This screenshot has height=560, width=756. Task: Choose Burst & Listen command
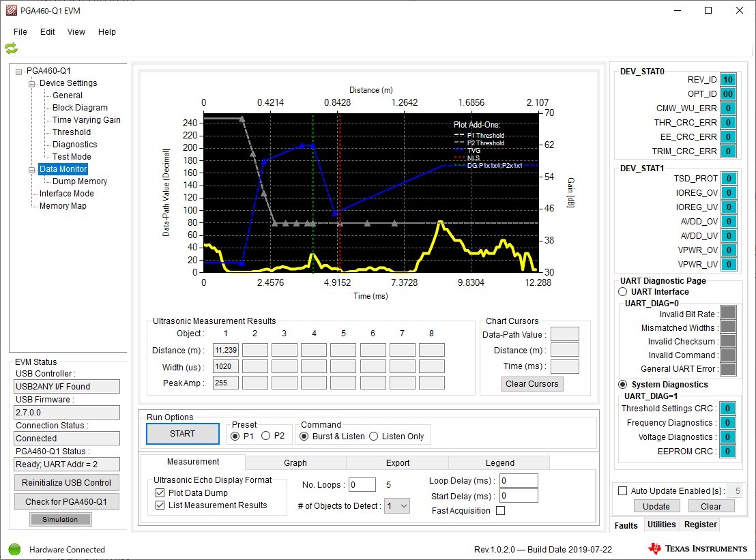pos(304,436)
